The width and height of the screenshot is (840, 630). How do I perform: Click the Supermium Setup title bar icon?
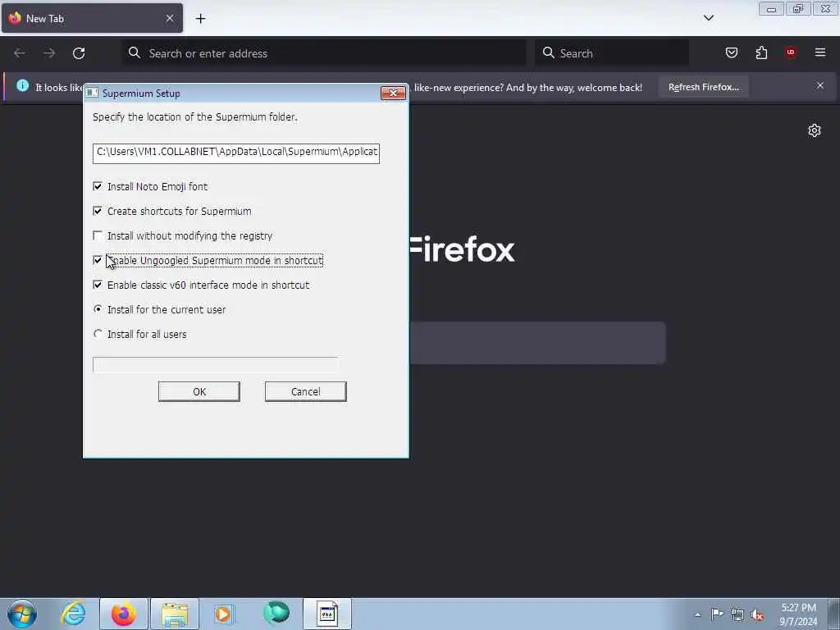click(x=92, y=93)
